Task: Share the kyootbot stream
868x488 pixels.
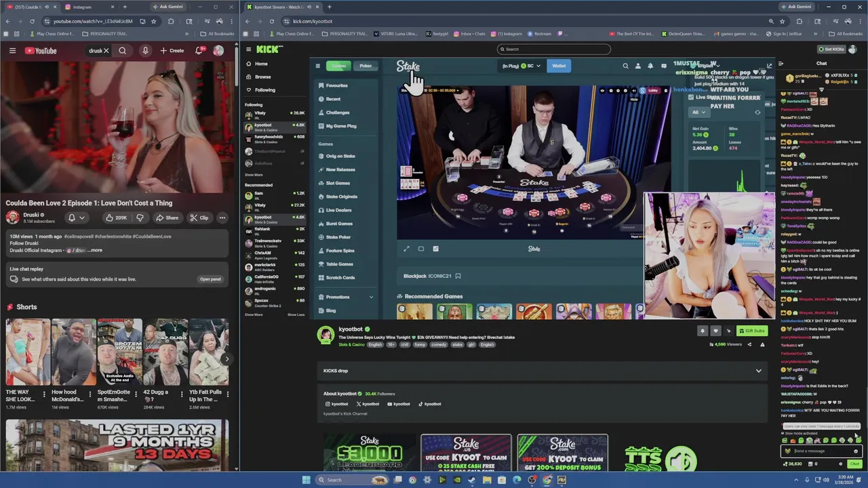Action: (749, 344)
